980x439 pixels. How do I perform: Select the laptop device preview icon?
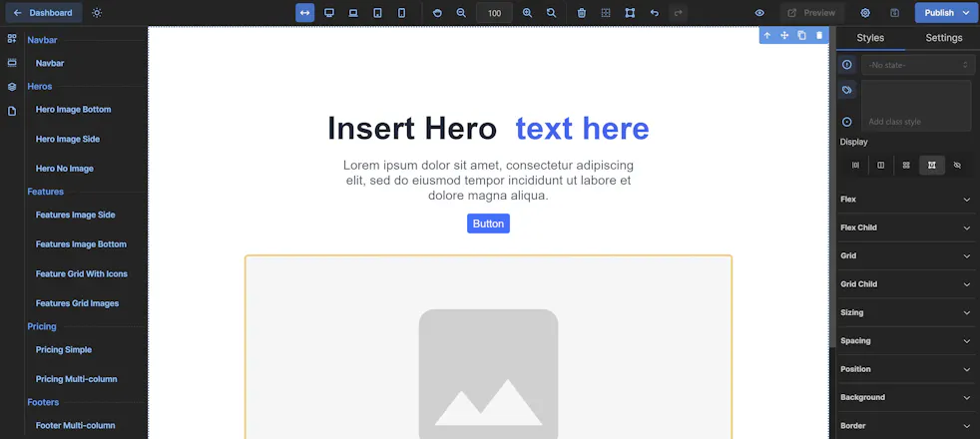click(353, 13)
